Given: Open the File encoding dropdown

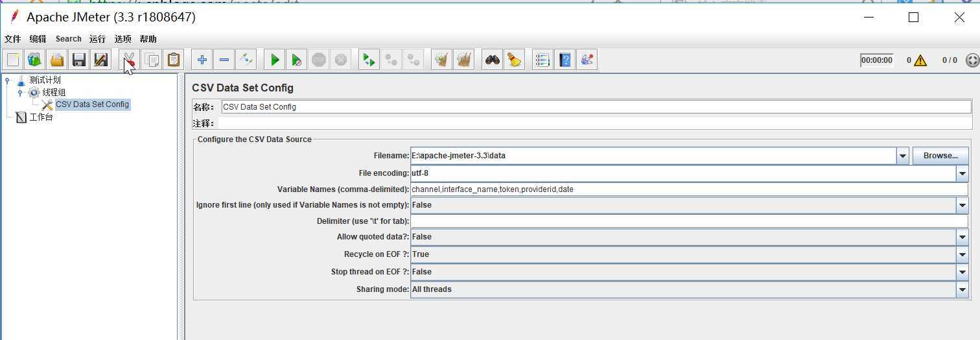Looking at the screenshot, I should point(962,173).
